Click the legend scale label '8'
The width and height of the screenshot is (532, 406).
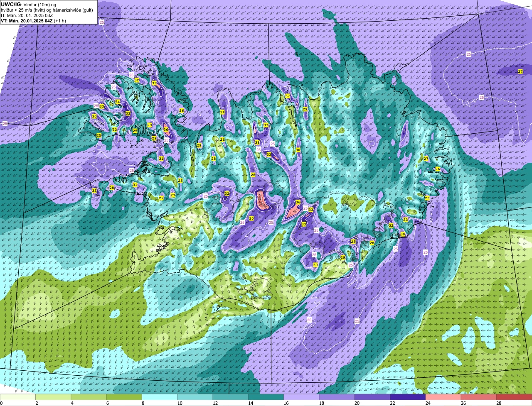143,403
